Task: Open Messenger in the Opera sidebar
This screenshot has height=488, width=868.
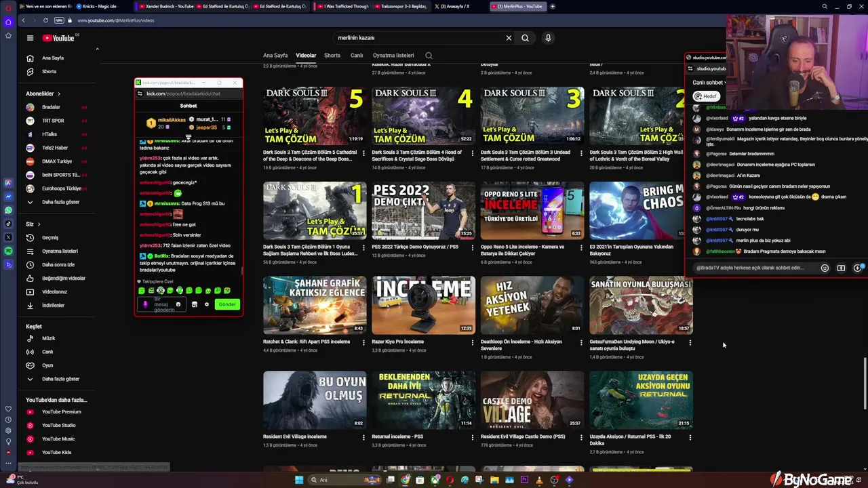Action: pos(8,197)
